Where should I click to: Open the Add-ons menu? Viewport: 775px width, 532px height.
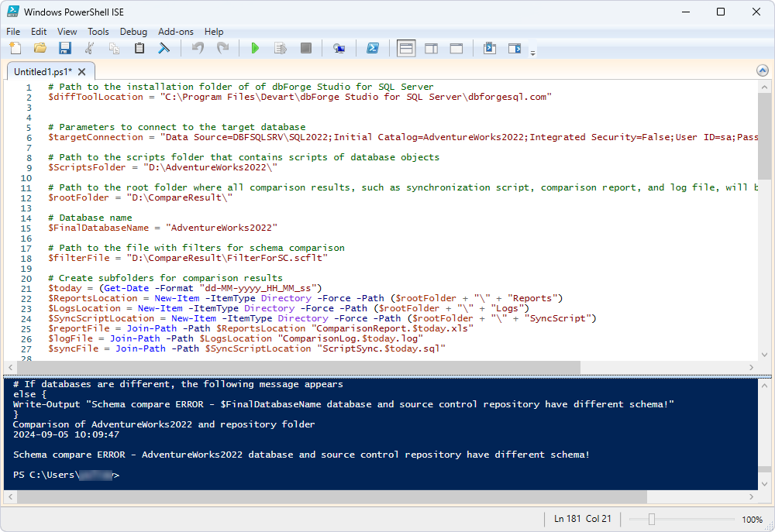pyautogui.click(x=176, y=32)
